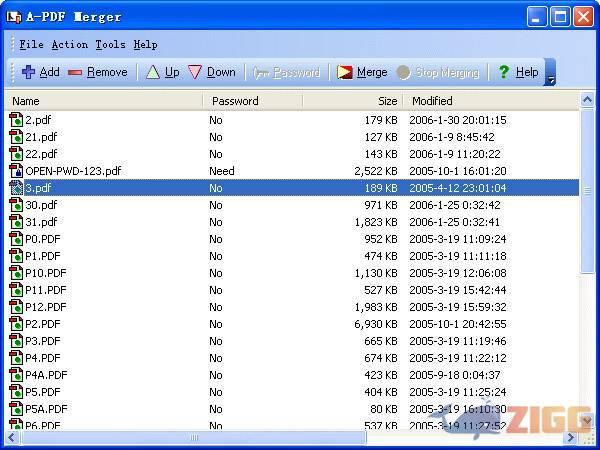This screenshot has width=600, height=450.
Task: Click the PDF icon next to P12.PDF
Action: pos(16,307)
